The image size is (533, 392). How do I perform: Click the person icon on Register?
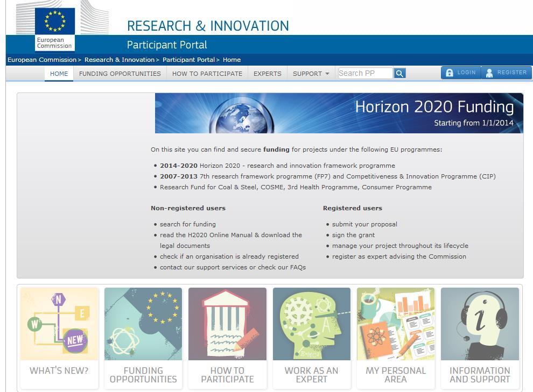489,73
